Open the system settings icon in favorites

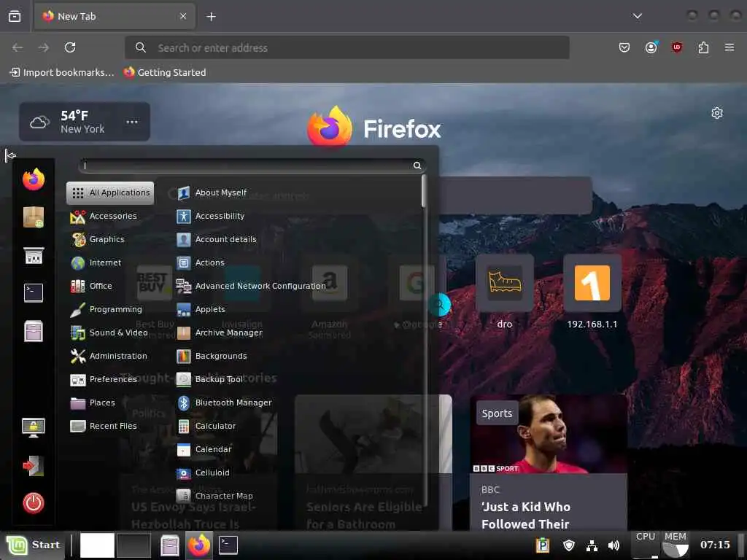[34, 256]
